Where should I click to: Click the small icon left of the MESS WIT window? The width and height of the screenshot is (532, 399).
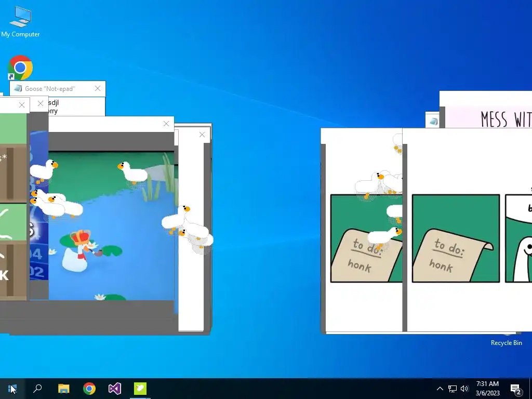[434, 122]
